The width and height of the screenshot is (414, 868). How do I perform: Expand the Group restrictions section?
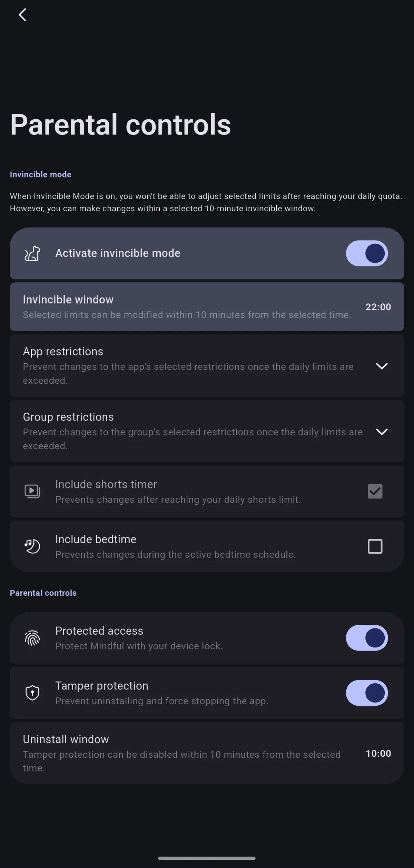pos(382,432)
